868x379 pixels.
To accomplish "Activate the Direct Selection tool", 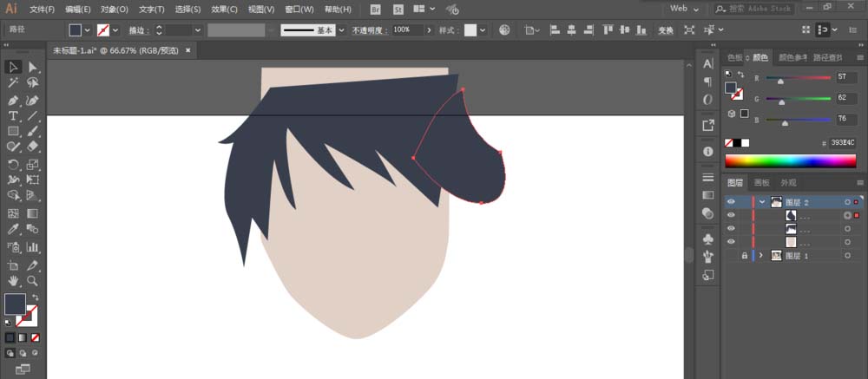I will 33,68.
